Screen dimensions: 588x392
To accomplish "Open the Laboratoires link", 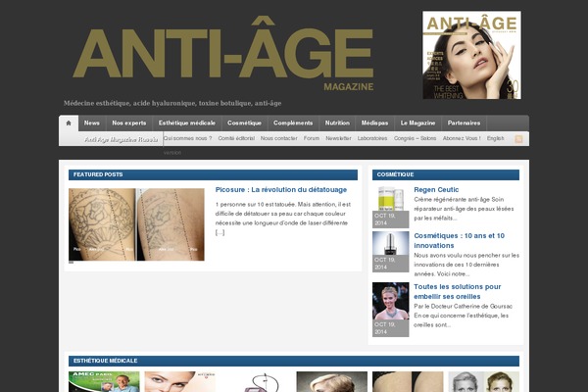I will (372, 138).
